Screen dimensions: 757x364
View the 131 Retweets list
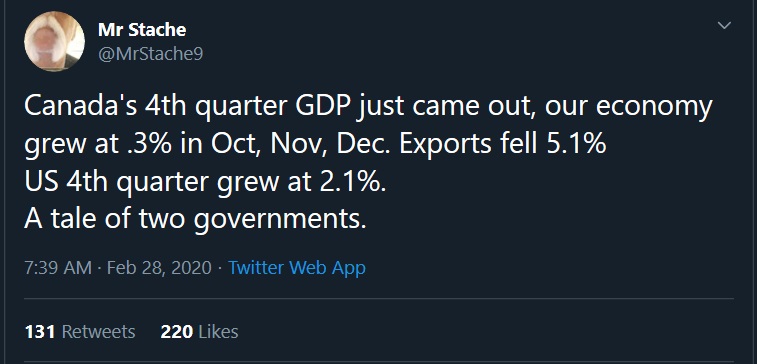[x=80, y=332]
